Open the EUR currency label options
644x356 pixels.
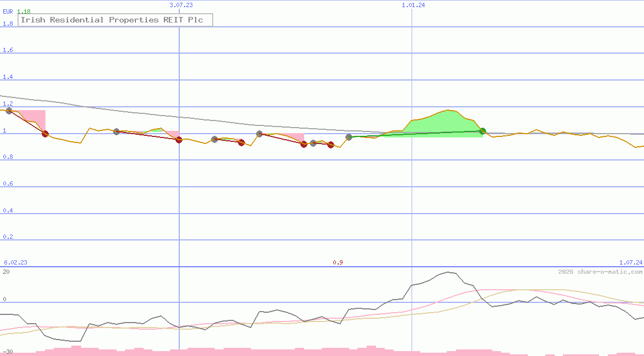(8, 12)
